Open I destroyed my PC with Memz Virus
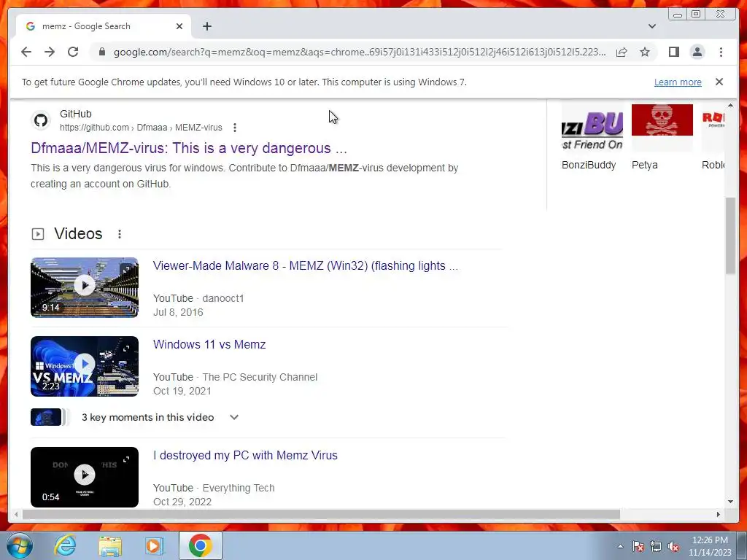The image size is (747, 560). [245, 455]
